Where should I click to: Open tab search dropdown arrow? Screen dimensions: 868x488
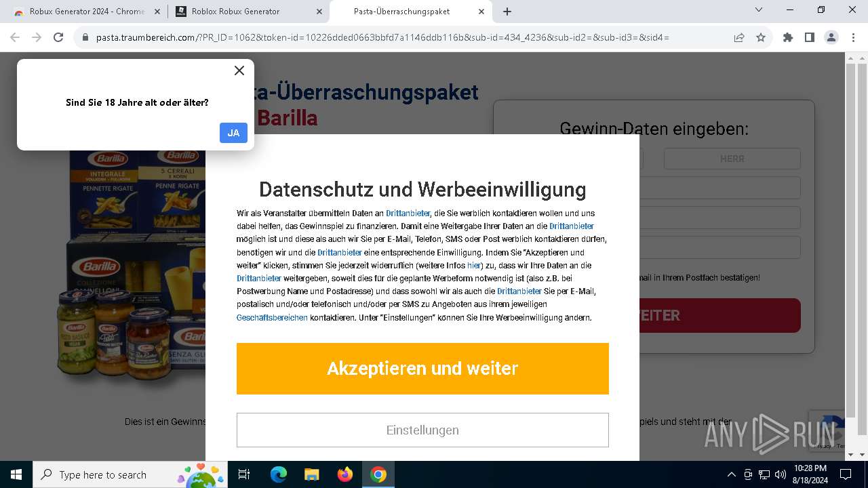pos(759,10)
